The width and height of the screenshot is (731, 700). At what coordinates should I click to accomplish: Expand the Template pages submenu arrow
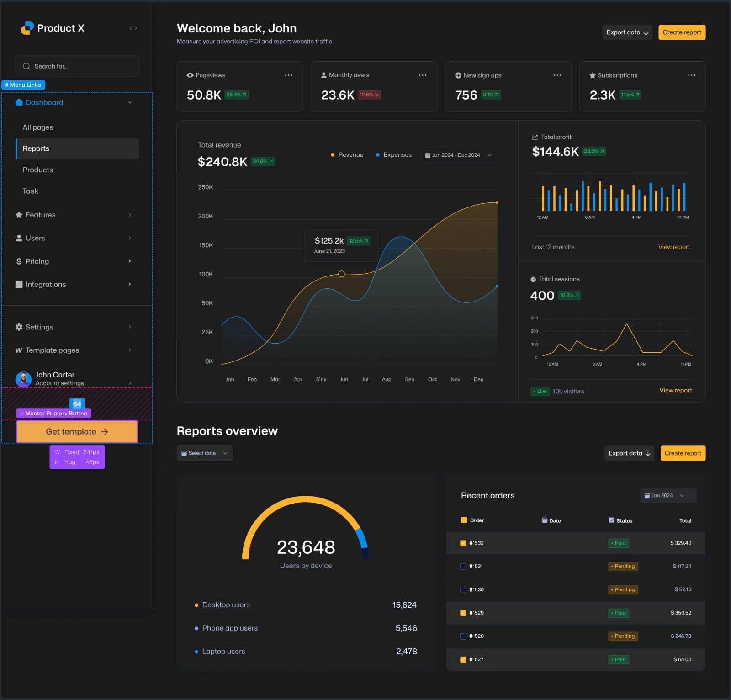(x=130, y=350)
